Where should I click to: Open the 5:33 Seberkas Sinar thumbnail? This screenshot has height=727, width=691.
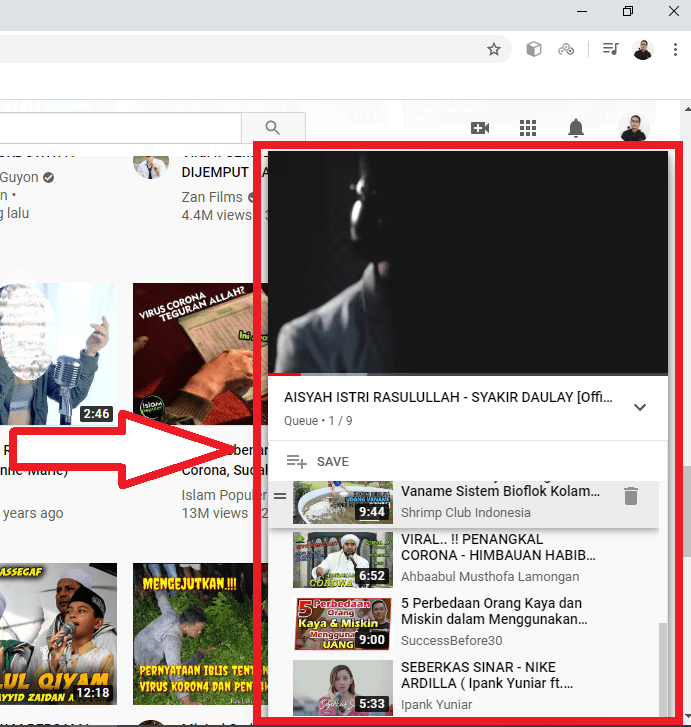pyautogui.click(x=343, y=688)
